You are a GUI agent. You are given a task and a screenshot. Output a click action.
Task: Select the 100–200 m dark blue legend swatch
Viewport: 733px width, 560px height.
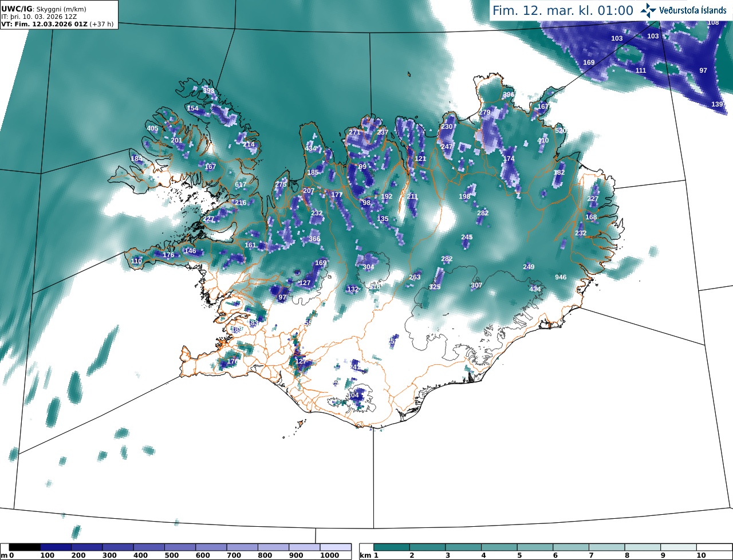pyautogui.click(x=56, y=547)
